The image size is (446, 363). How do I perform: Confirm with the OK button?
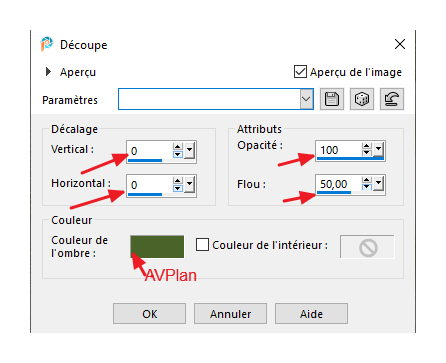(x=149, y=314)
